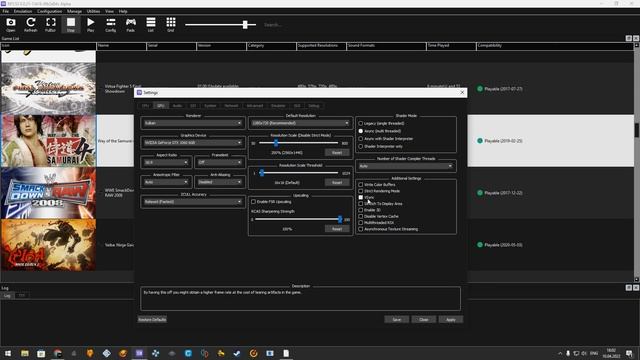This screenshot has width=640, height=360.
Task: Click the Save button
Action: click(396, 320)
